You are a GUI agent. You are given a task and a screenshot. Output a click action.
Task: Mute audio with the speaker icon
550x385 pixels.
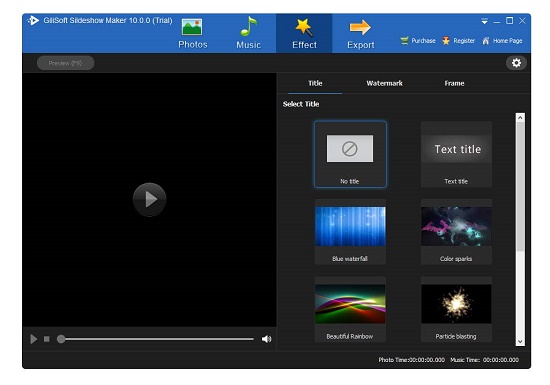[x=267, y=339]
